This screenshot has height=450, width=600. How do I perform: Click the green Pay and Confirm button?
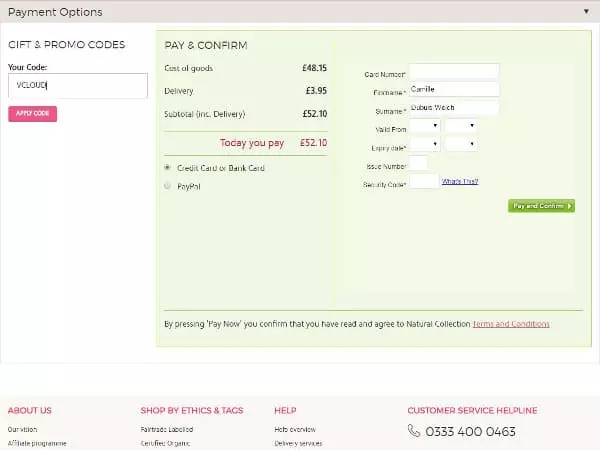point(541,206)
